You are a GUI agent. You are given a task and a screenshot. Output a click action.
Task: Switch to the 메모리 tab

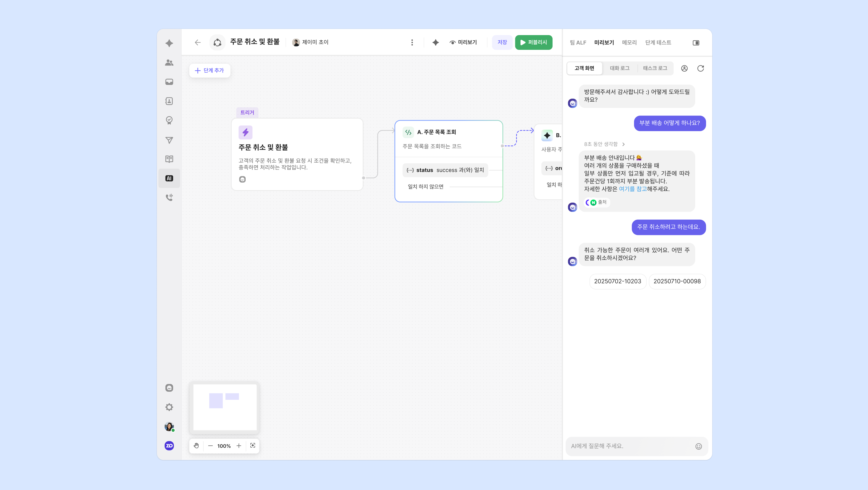pyautogui.click(x=629, y=43)
